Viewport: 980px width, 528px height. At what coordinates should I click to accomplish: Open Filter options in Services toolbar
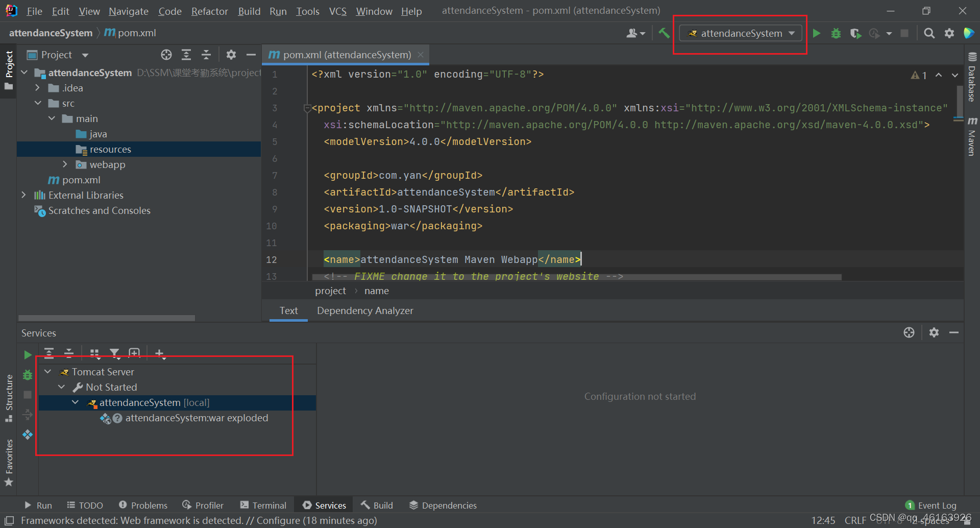coord(114,353)
